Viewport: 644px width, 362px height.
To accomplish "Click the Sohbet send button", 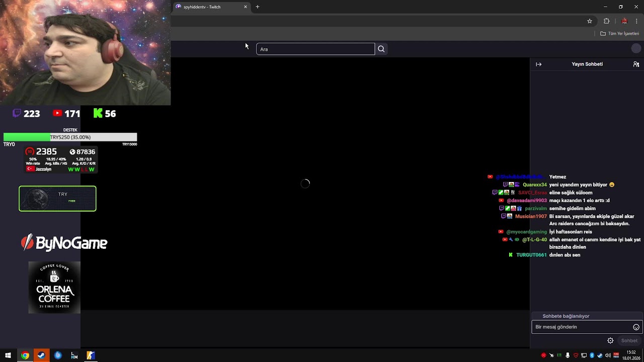I will point(629,340).
